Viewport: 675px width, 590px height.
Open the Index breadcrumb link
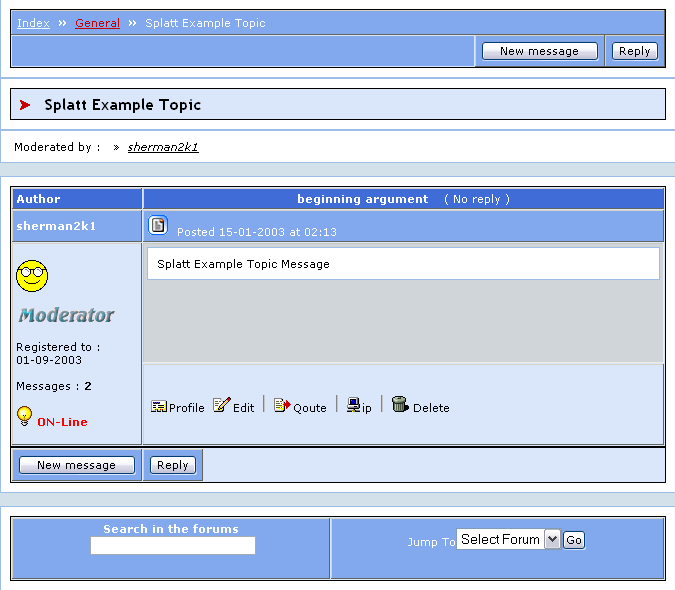pos(33,23)
